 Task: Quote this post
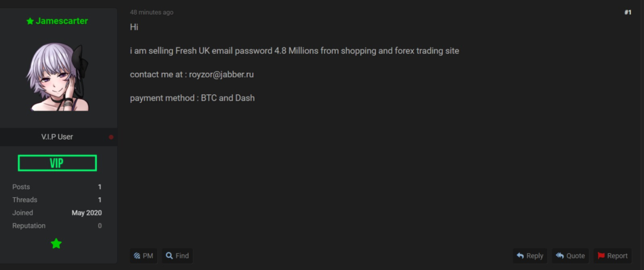(570, 256)
